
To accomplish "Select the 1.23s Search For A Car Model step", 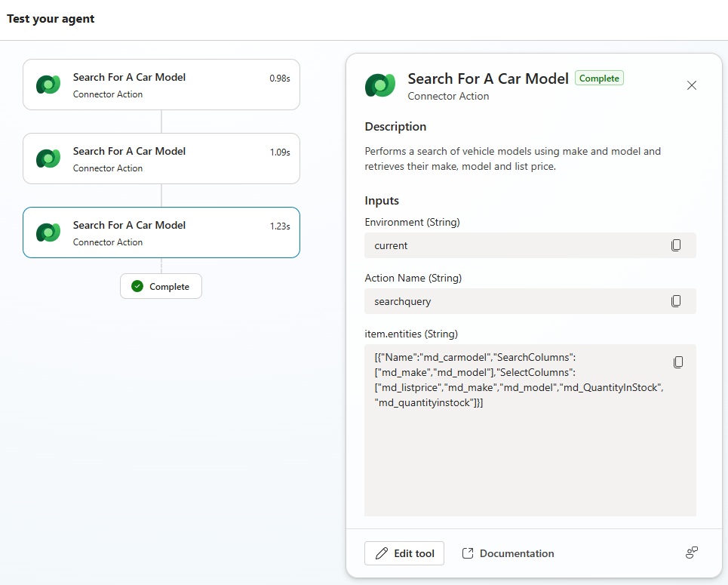I will click(161, 232).
